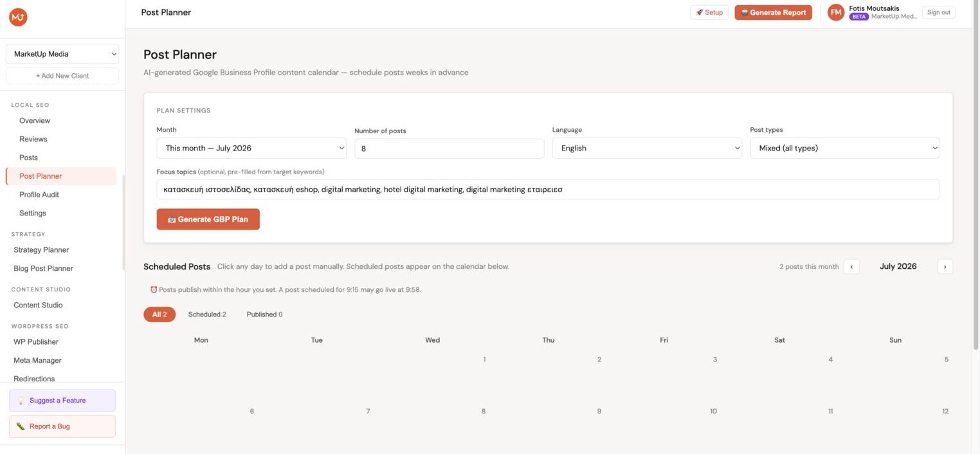Click Suggest a Feature button
980x454 pixels.
pyautogui.click(x=62, y=401)
